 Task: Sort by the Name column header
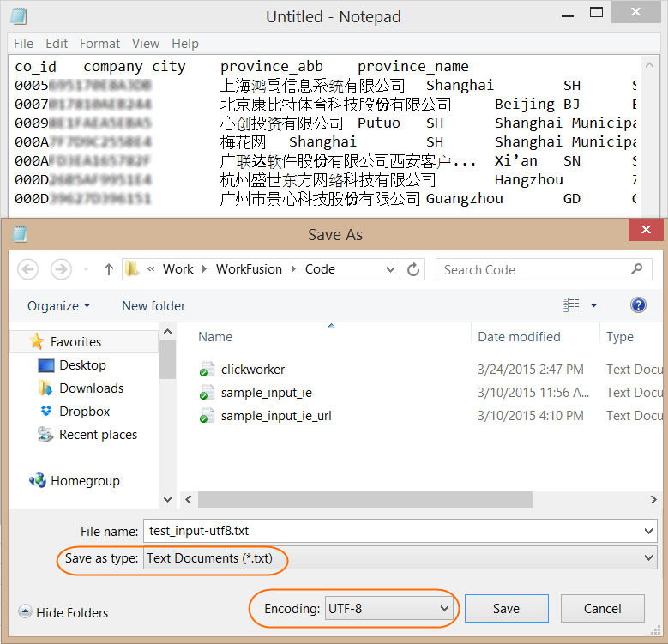point(215,337)
